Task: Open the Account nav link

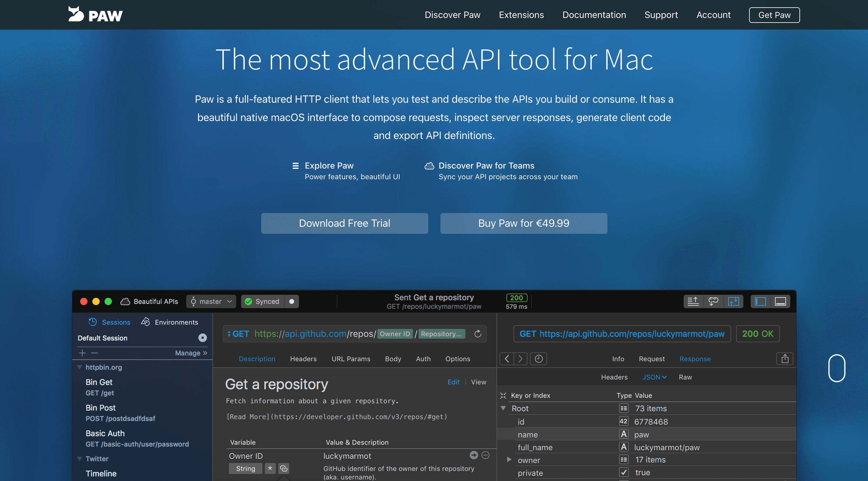Action: (x=713, y=15)
